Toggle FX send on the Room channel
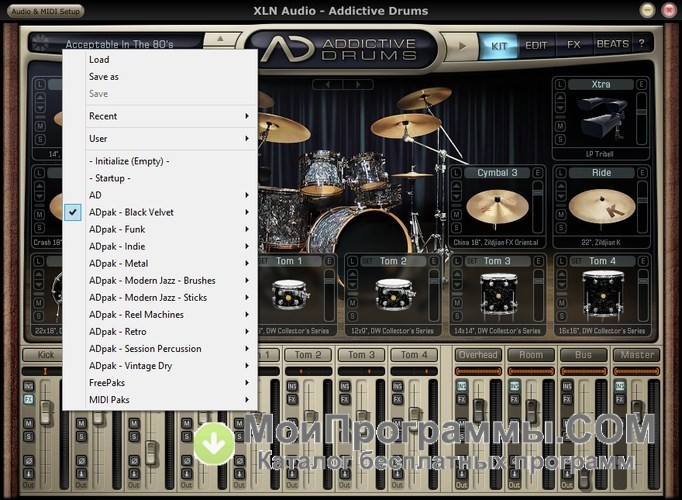 [x=515, y=399]
